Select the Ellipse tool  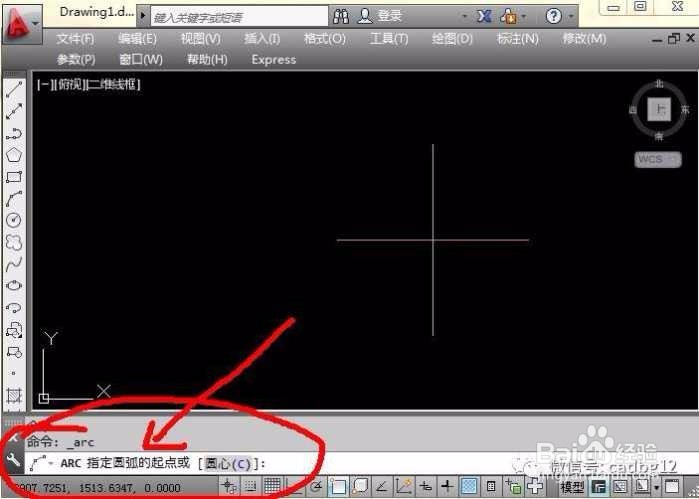click(x=13, y=285)
